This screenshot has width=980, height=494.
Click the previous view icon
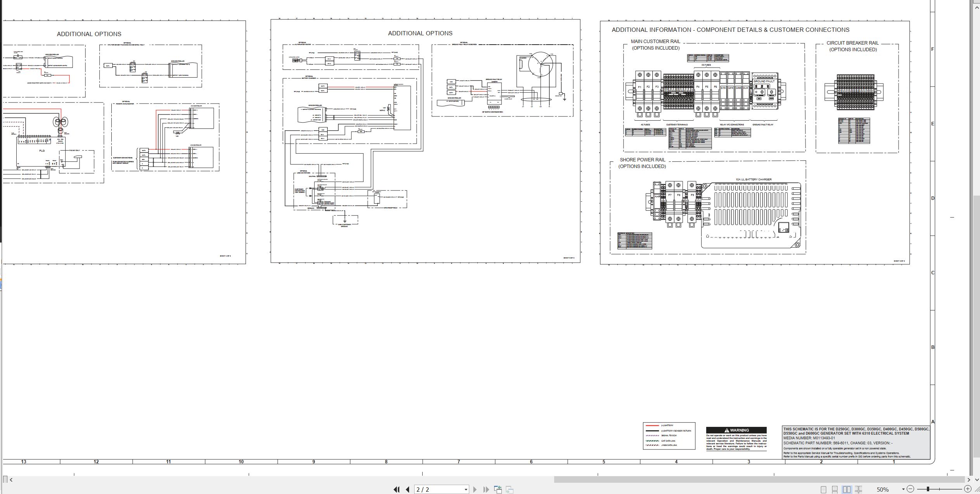[498, 490]
